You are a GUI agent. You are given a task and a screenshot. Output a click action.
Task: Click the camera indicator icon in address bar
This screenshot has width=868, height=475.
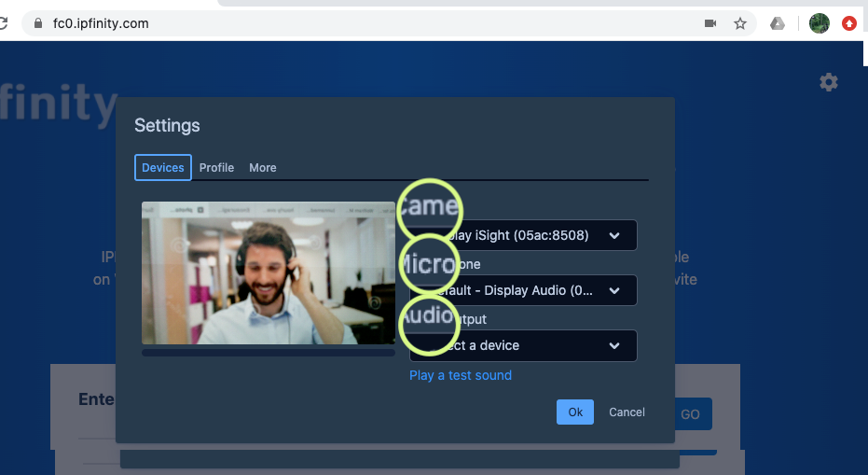pyautogui.click(x=710, y=23)
